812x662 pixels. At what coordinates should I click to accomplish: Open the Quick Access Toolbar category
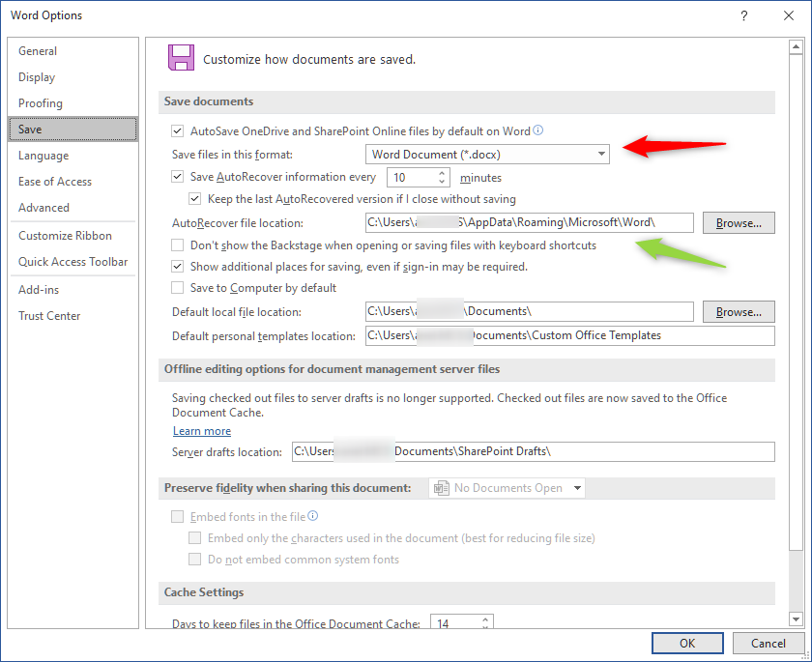(x=73, y=261)
